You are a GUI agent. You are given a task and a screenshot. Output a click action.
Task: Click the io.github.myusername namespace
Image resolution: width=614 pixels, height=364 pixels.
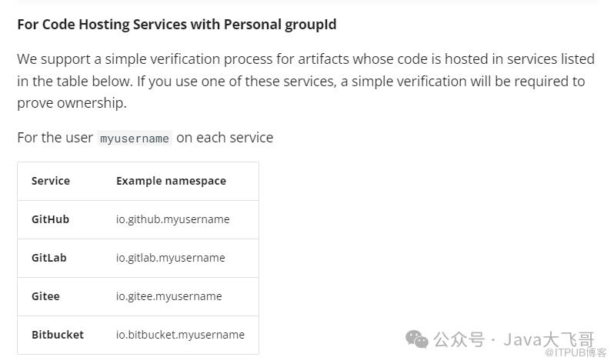coord(172,219)
